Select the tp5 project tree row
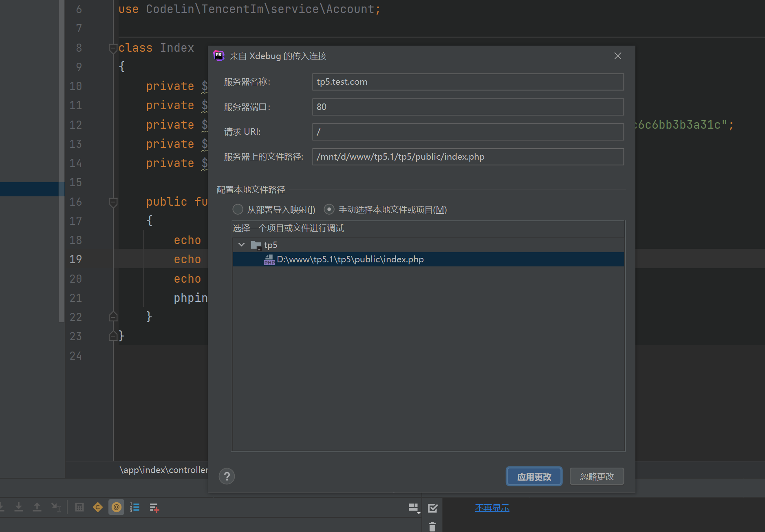 point(428,245)
